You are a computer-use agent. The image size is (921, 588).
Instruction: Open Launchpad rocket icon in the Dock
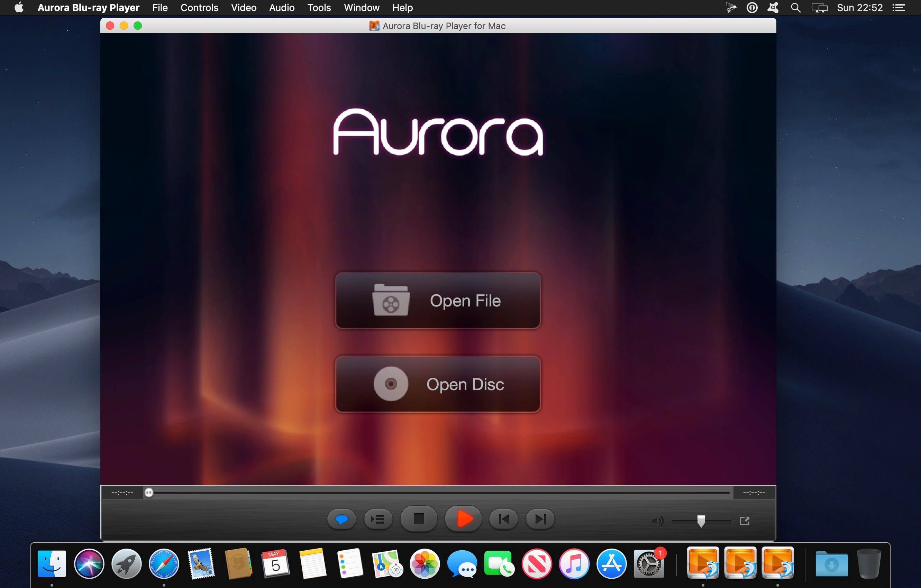click(x=127, y=563)
